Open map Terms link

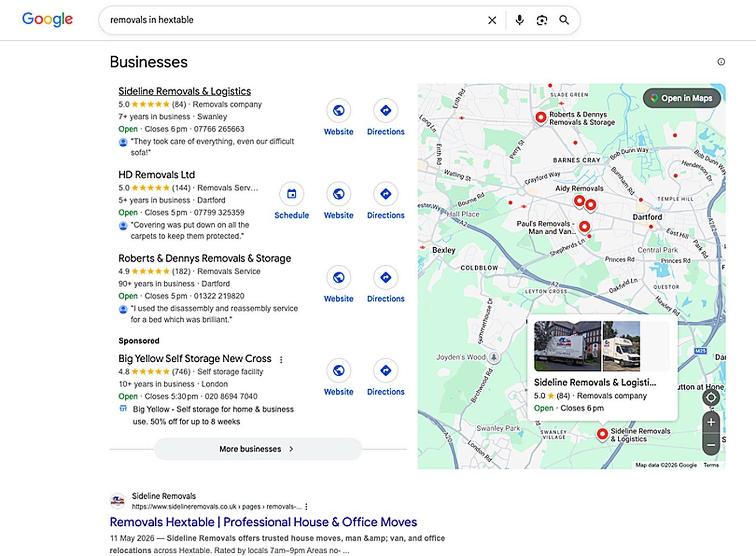[x=711, y=465]
